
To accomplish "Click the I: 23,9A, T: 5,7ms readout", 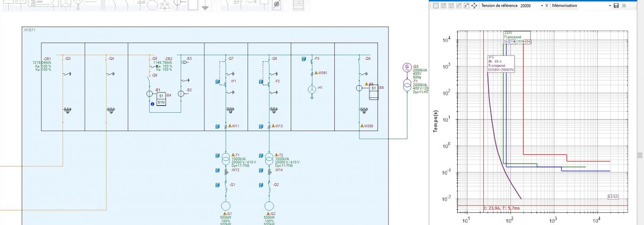I will click(503, 208).
